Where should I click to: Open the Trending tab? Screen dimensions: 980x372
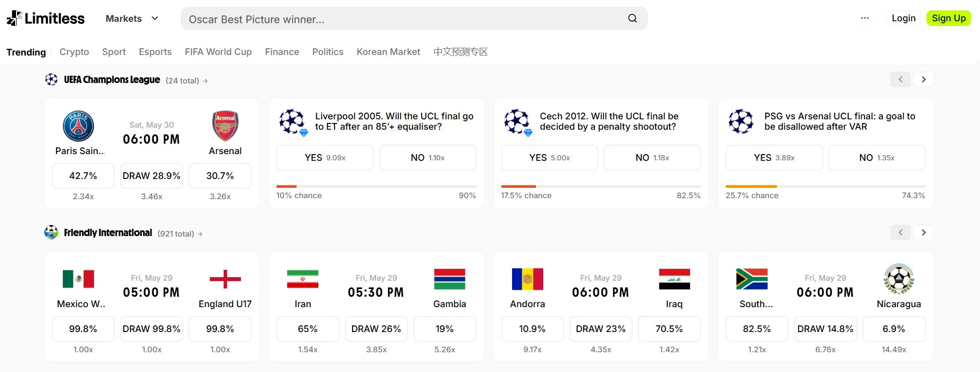click(x=26, y=52)
